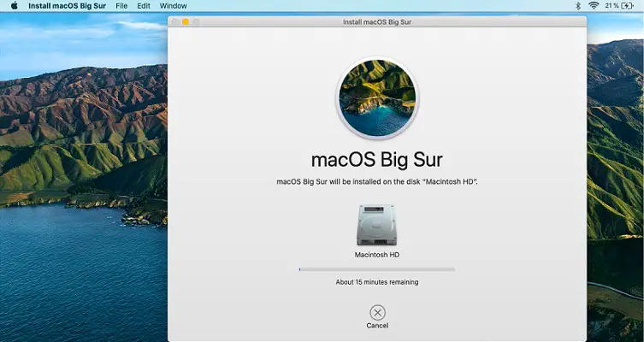Click the window title Install macOS Big Sur
This screenshot has width=644, height=342.
point(377,21)
